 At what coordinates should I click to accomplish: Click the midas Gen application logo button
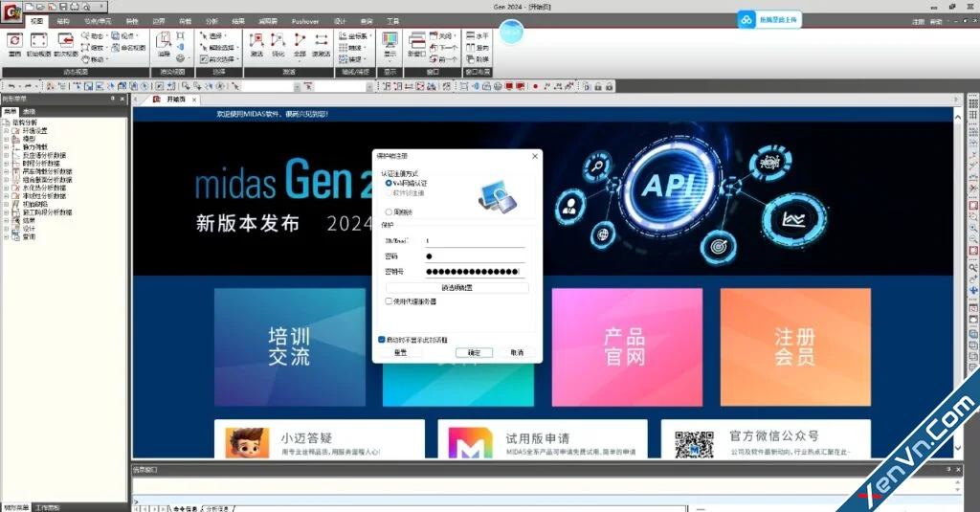[x=11, y=12]
